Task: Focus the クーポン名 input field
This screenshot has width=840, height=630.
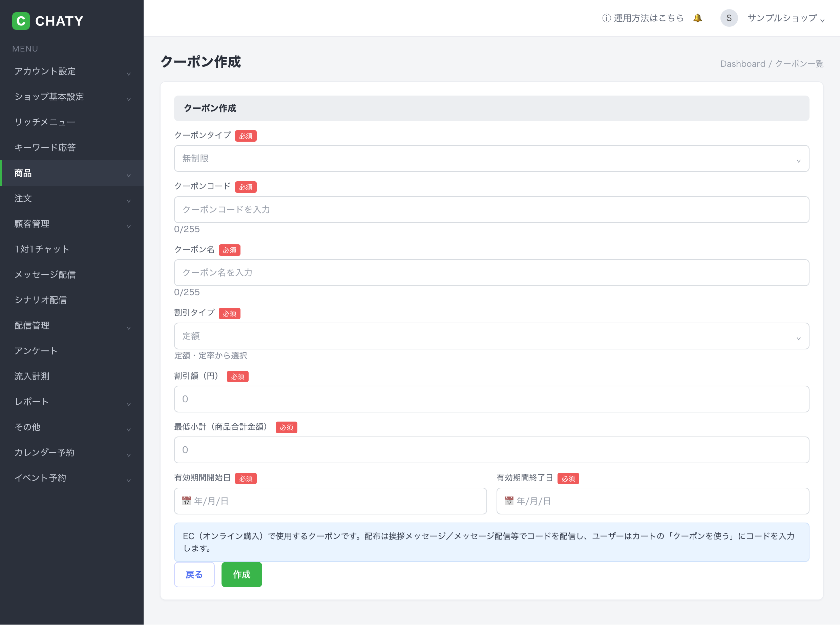Action: tap(491, 272)
